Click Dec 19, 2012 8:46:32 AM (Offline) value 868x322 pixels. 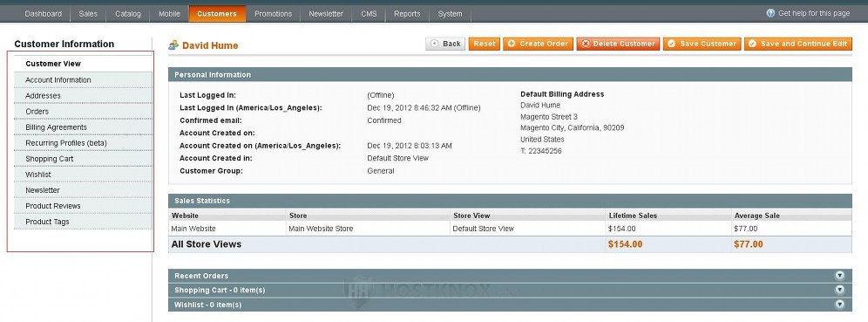pos(424,107)
